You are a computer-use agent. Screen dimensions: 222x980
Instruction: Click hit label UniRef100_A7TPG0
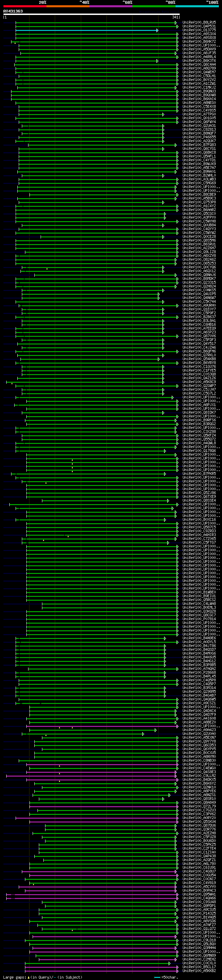[x=199, y=114]
